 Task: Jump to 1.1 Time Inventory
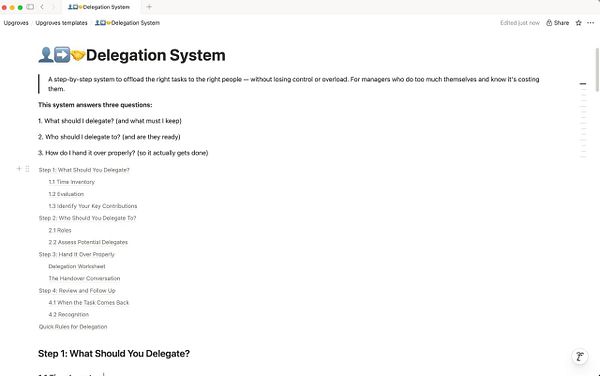pos(72,182)
